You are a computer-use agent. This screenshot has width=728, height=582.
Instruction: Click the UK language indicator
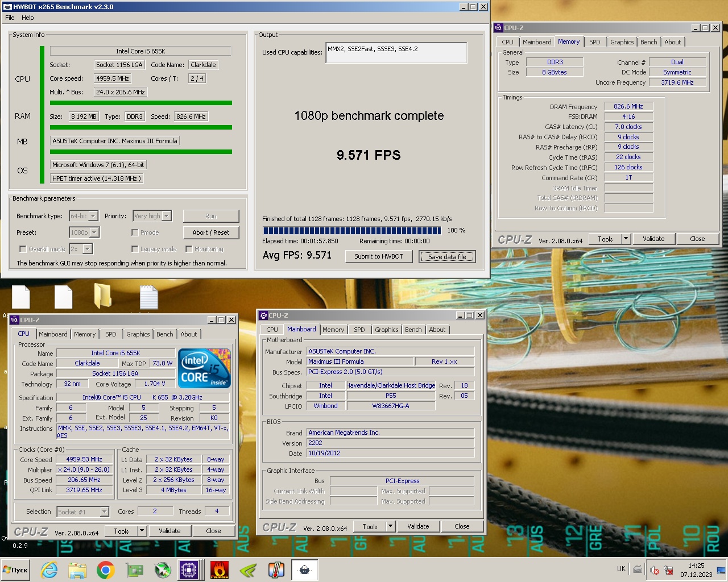pos(621,569)
